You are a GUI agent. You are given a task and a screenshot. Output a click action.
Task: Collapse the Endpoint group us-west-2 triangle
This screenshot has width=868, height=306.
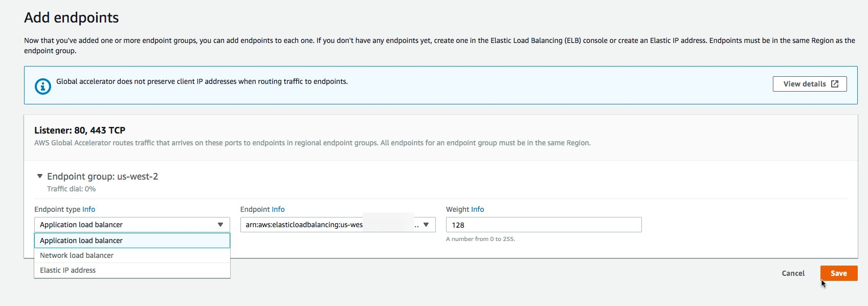tap(40, 176)
